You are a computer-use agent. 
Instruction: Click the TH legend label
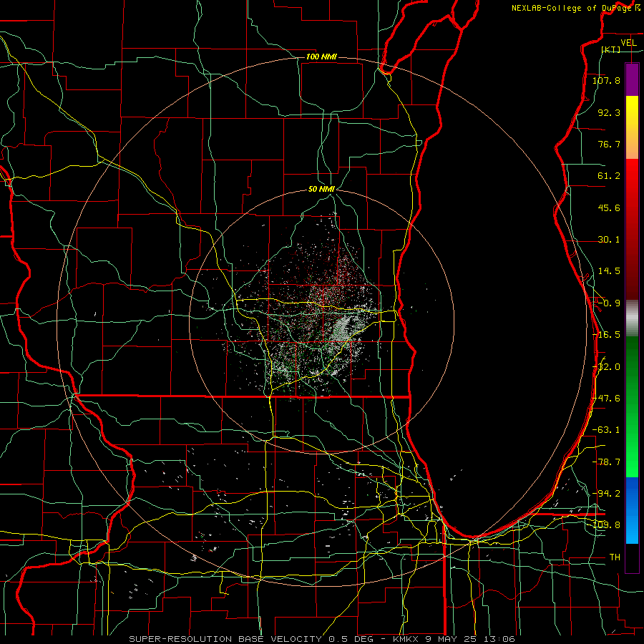pyautogui.click(x=615, y=557)
